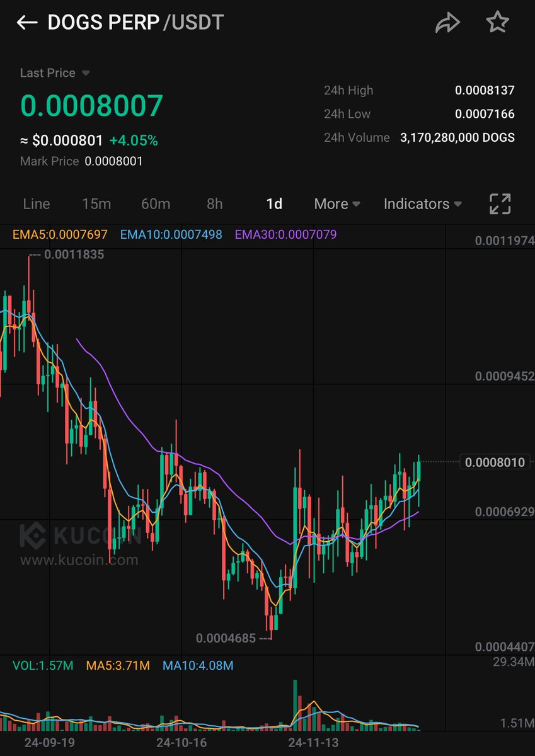
Task: Click the MA10:4.08M volume label
Action: point(198,665)
